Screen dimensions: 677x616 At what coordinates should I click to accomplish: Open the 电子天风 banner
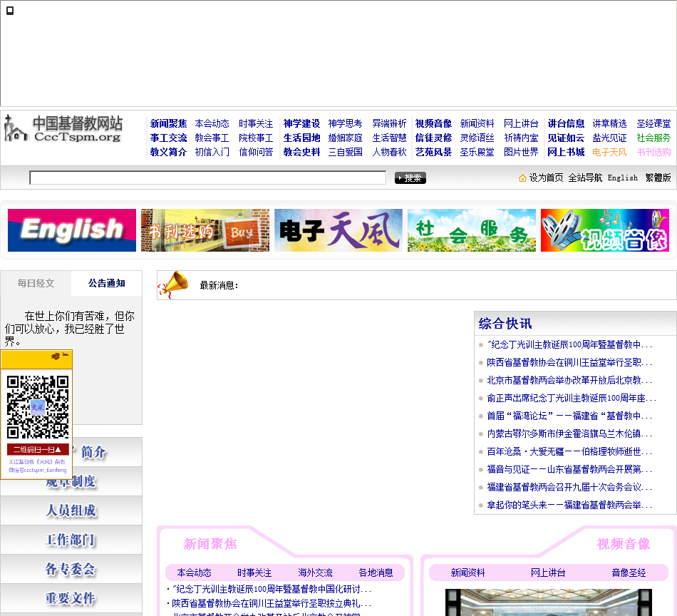pyautogui.click(x=338, y=230)
